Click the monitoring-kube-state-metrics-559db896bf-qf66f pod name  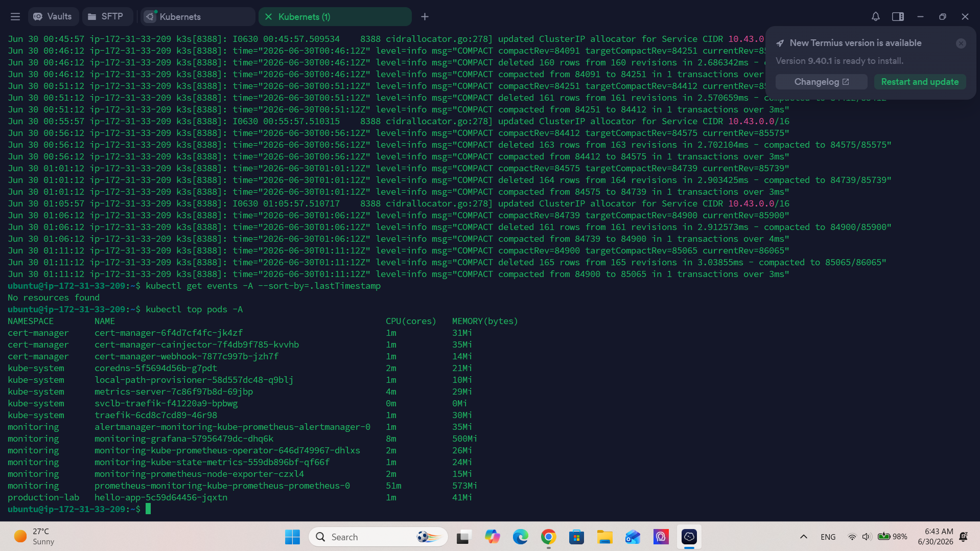[x=212, y=462]
